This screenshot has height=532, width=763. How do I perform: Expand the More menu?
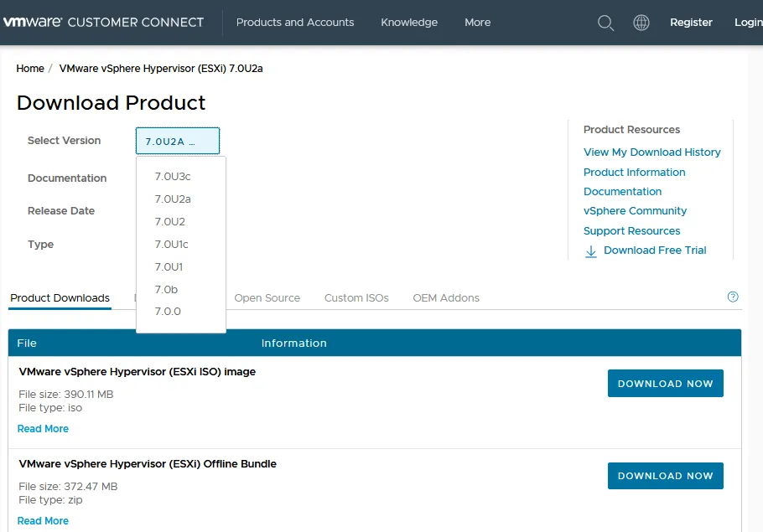478,23
